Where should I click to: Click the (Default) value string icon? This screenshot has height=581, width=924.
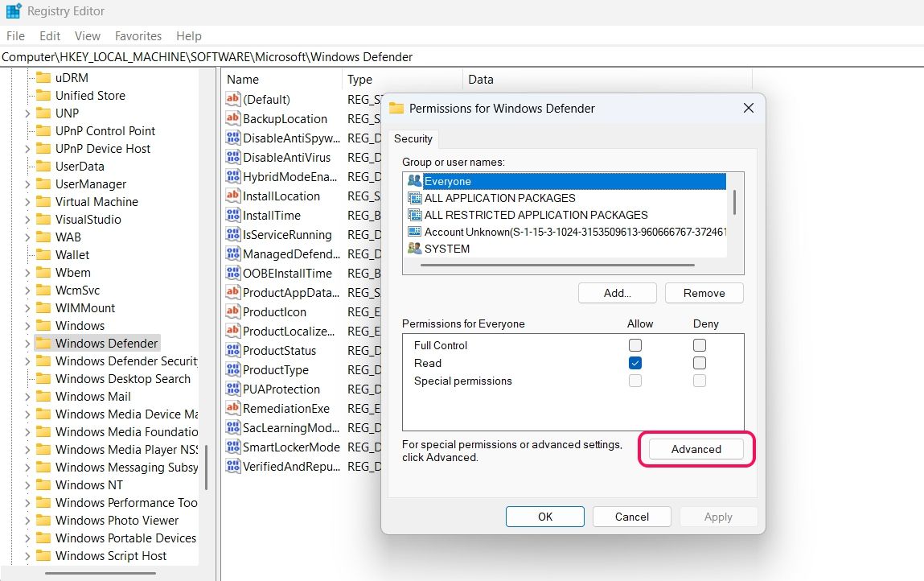(x=232, y=99)
